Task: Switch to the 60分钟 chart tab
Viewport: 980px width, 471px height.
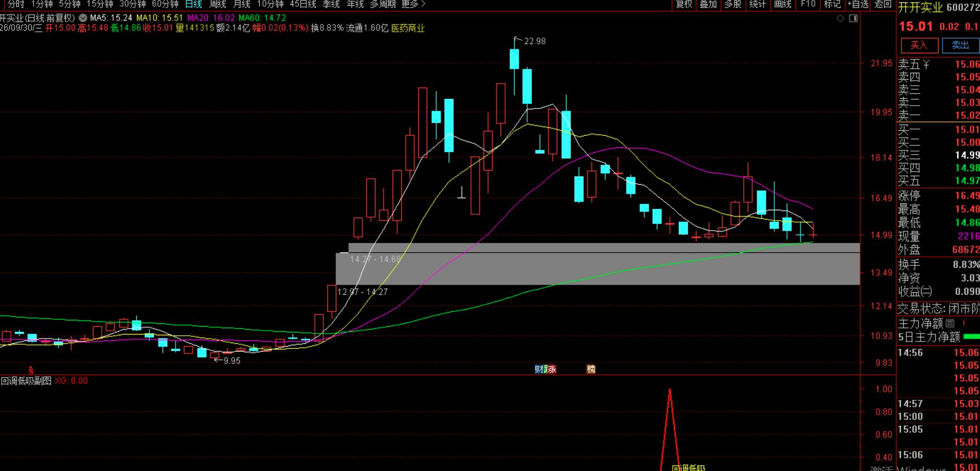Action: click(x=165, y=4)
